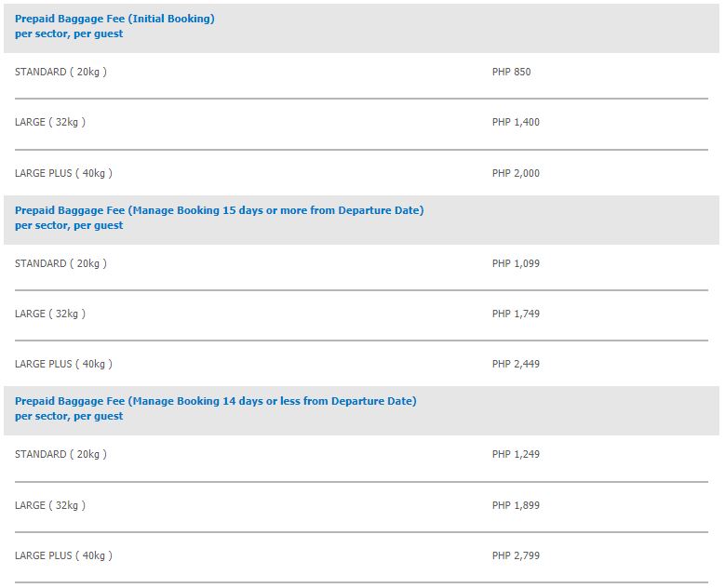
Task: Click STANDARD (20kg) under Initial Booking
Action: click(x=60, y=72)
